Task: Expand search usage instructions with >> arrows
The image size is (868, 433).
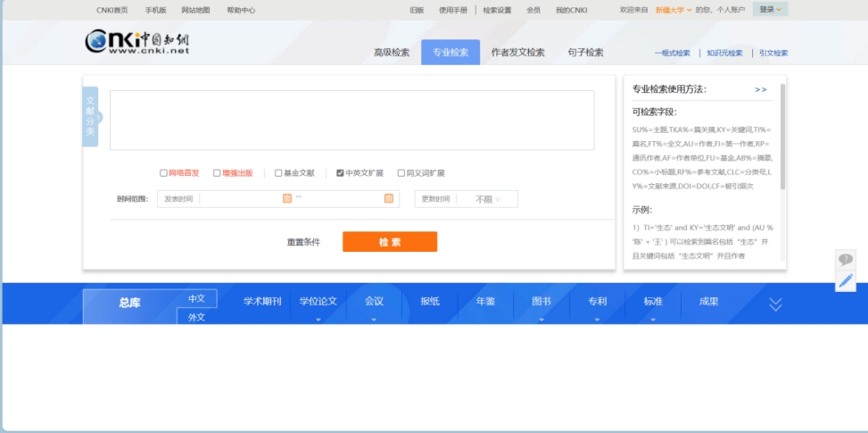Action: point(761,89)
